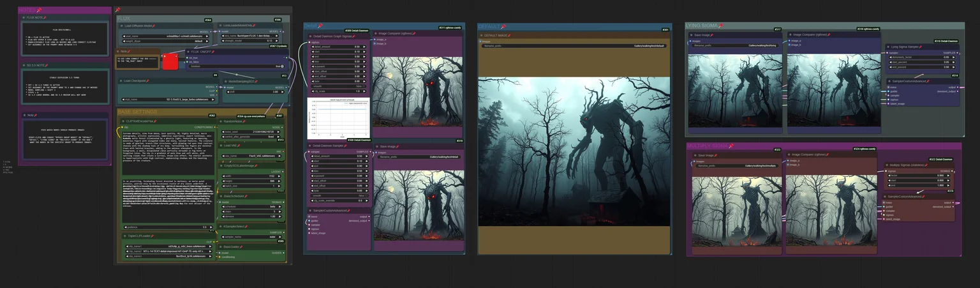Adjust dishonesty_factor in Lying Sigma Sampler
980x288 pixels.
click(x=921, y=57)
